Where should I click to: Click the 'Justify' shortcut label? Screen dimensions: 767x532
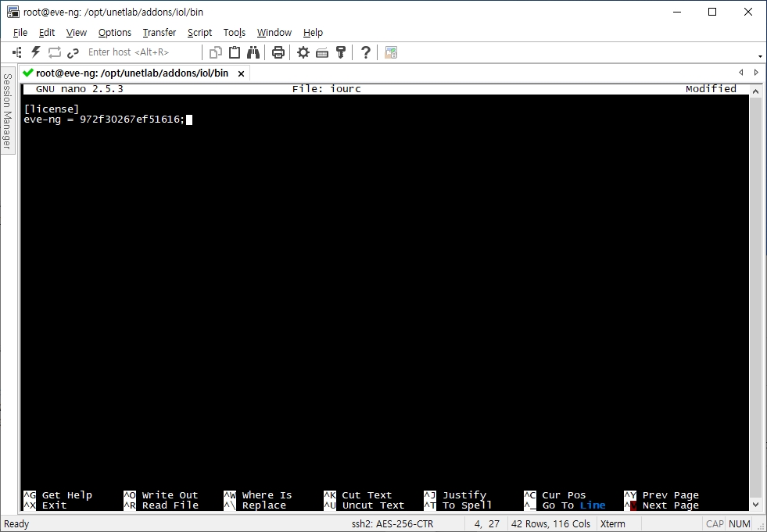pos(464,495)
